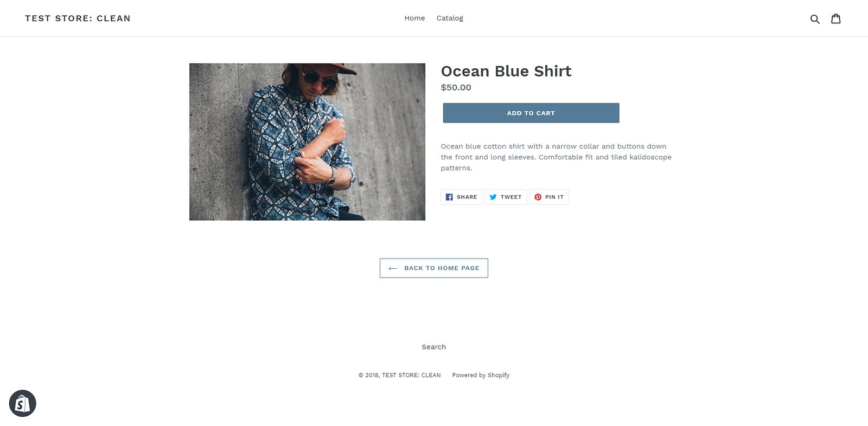Add the Ocean Blue Shirt to cart

click(531, 113)
